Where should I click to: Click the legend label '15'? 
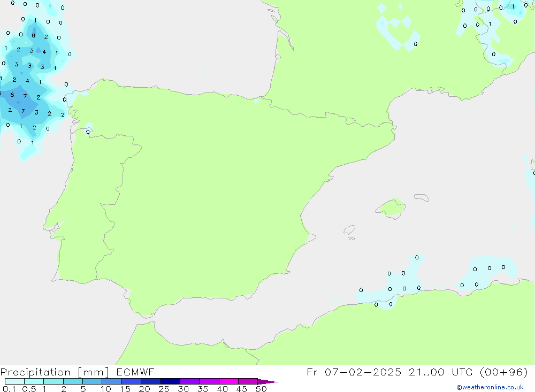125,389
